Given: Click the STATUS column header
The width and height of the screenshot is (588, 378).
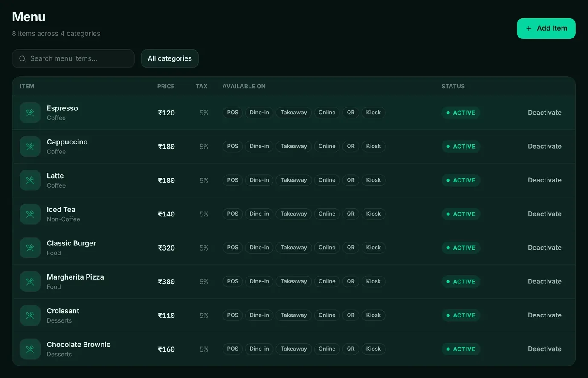Looking at the screenshot, I should [x=453, y=86].
